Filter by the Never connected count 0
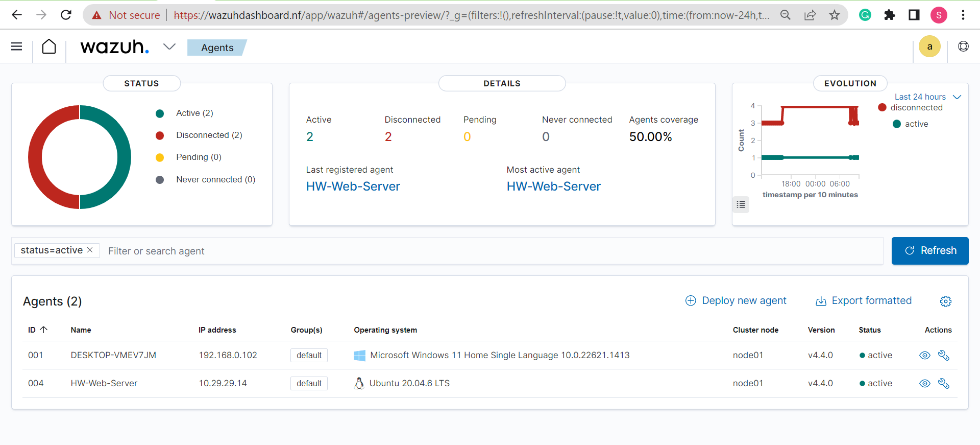The image size is (980, 445). coord(546,137)
